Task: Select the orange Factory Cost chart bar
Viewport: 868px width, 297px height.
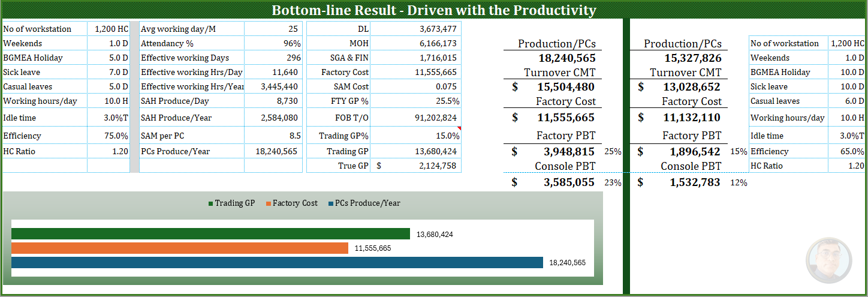Action: (x=180, y=248)
